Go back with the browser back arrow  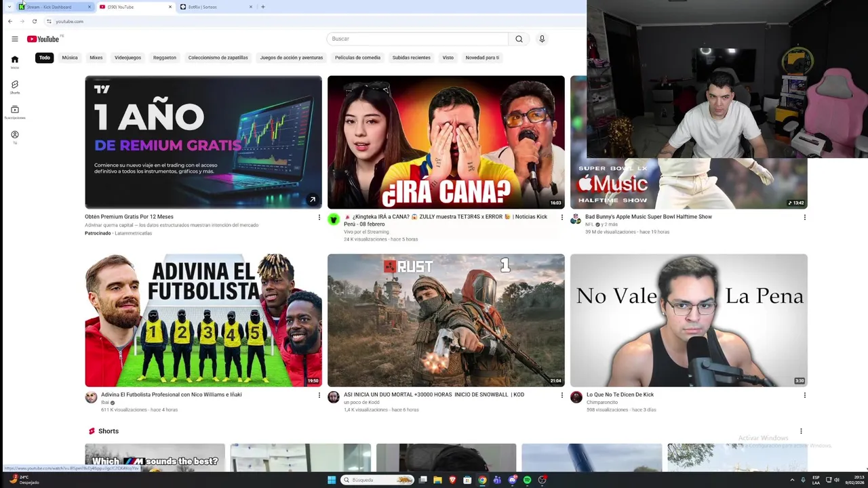(9, 21)
